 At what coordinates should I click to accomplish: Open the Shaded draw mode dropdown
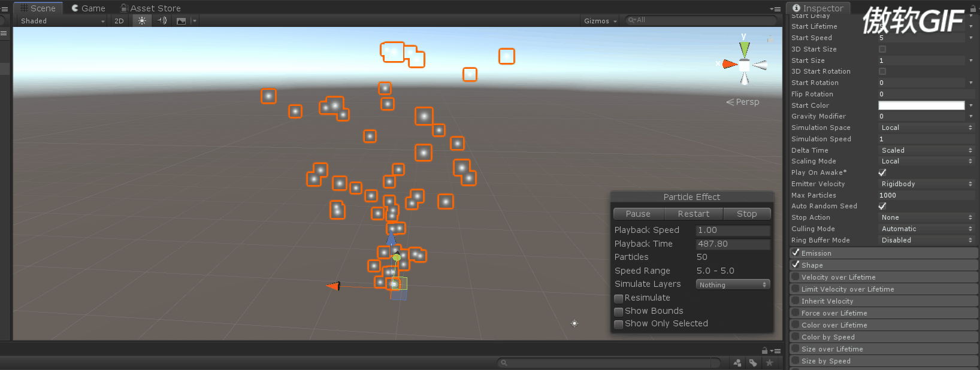[x=62, y=20]
